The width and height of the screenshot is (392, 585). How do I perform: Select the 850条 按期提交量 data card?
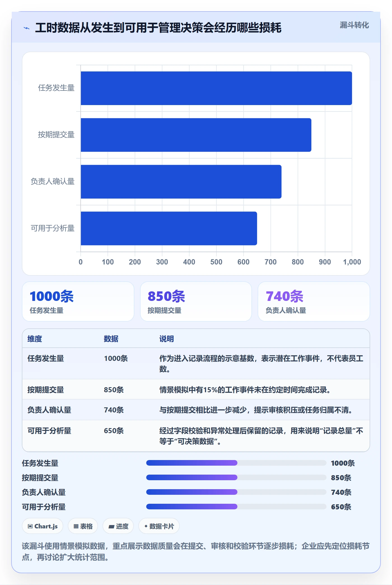[196, 301]
